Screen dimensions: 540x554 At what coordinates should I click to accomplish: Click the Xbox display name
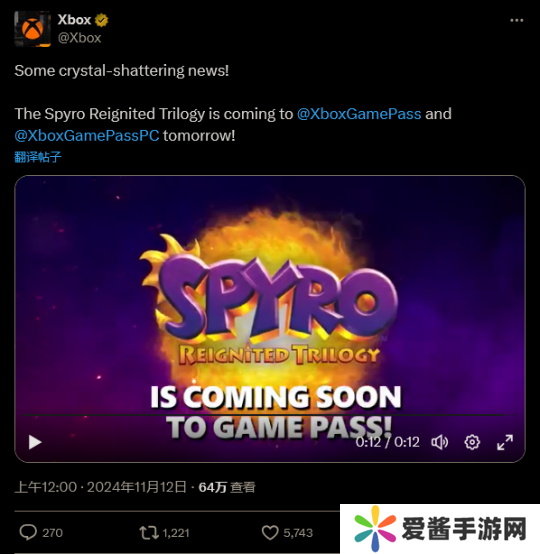pyautogui.click(x=75, y=20)
